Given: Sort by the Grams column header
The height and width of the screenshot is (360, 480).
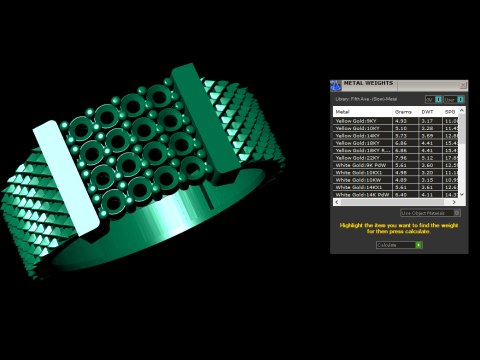Looking at the screenshot, I should (x=405, y=112).
